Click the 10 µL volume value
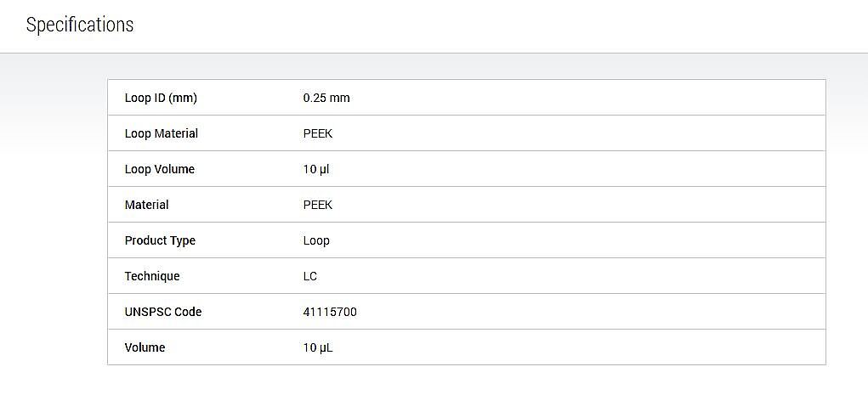 pos(318,347)
